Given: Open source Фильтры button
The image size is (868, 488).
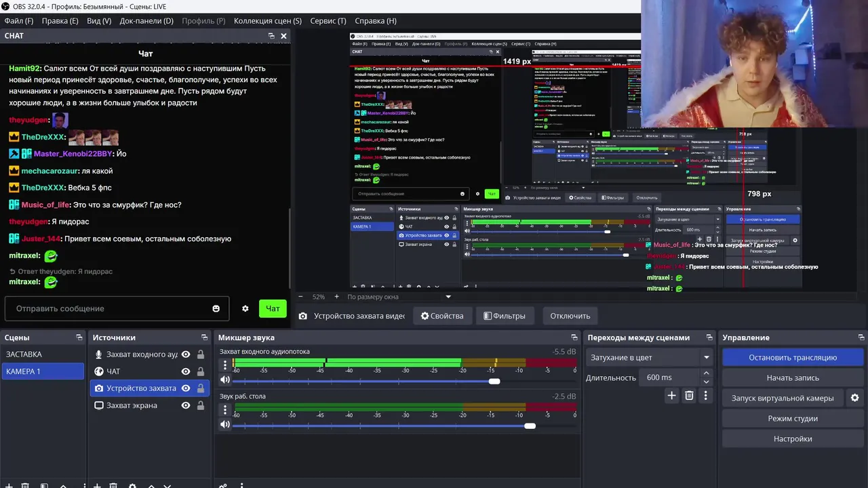Looking at the screenshot, I should pos(505,316).
